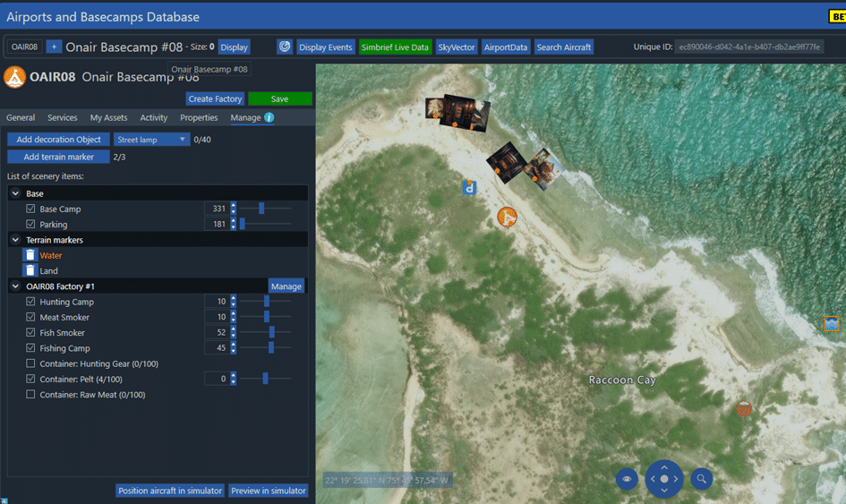The image size is (846, 504).
Task: Uncheck the Parking checkbox
Action: pos(30,224)
